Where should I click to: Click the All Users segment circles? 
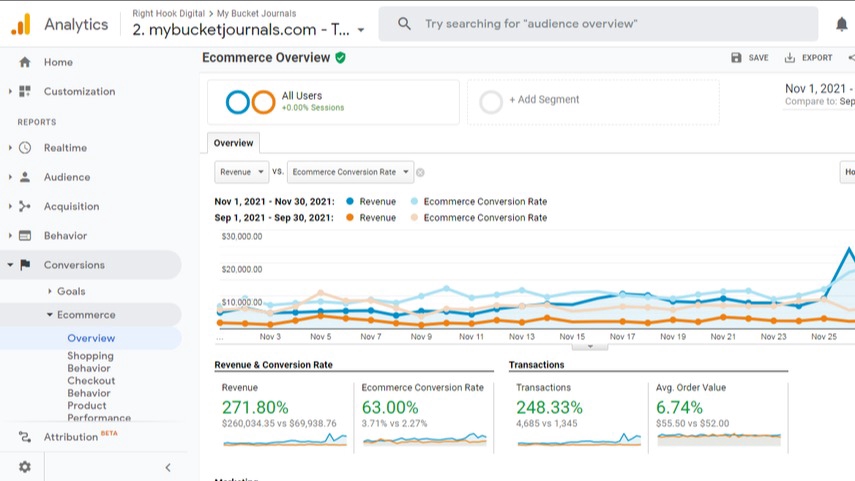(250, 102)
